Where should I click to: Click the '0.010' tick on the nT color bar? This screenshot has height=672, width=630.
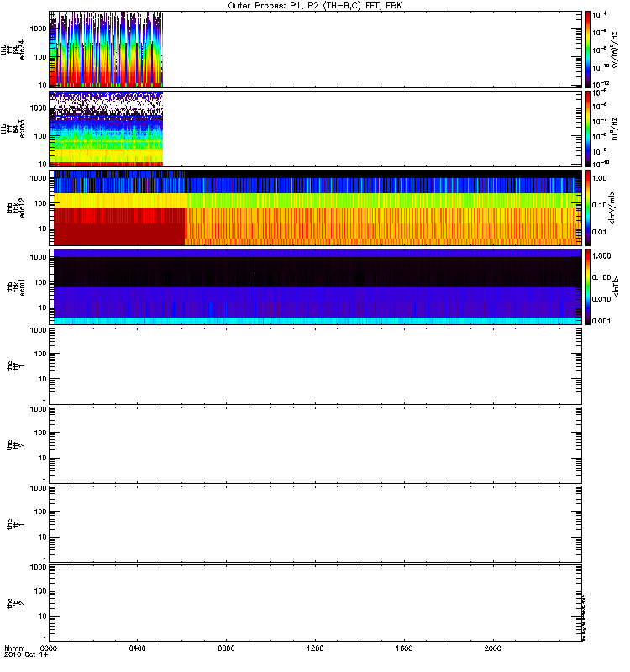601,299
